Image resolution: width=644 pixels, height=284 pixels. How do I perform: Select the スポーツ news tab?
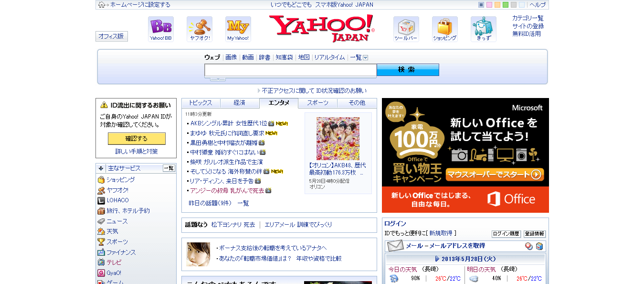tap(318, 103)
